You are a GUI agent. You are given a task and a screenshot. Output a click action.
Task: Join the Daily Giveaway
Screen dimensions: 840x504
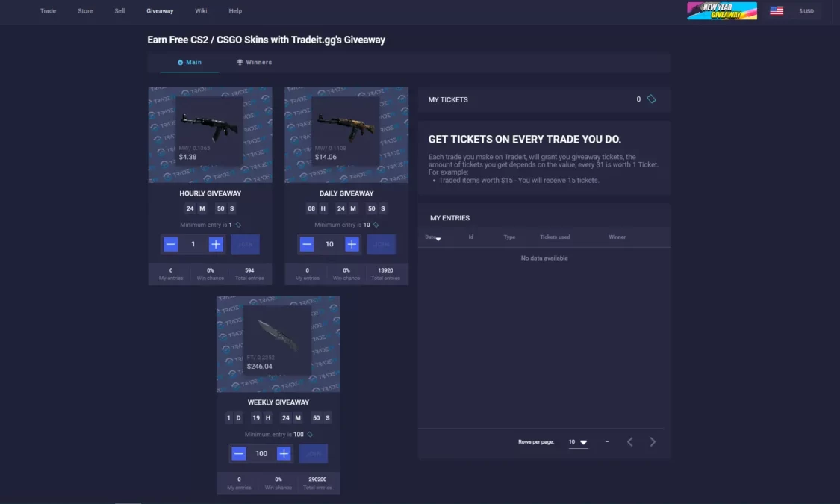(x=382, y=244)
